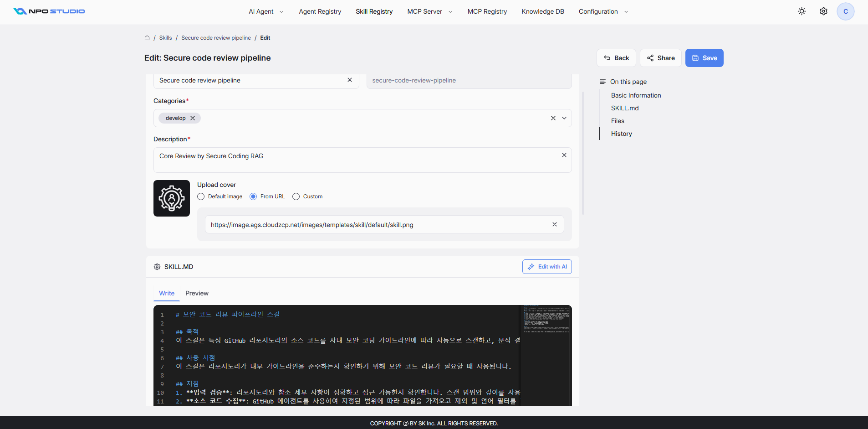
Task: Open the user avatar C menu
Action: click(x=846, y=11)
